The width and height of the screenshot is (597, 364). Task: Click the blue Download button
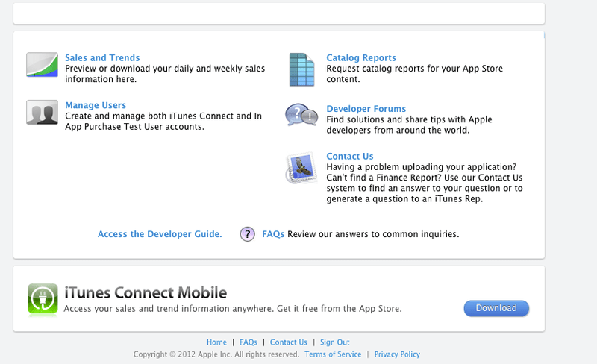pos(496,308)
